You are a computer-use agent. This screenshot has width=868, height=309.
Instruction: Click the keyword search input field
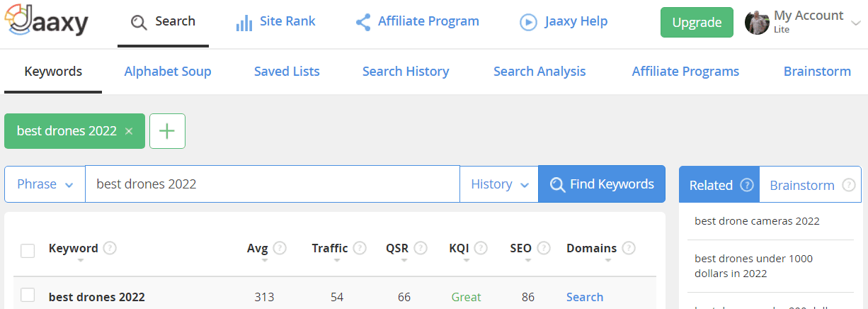click(273, 184)
